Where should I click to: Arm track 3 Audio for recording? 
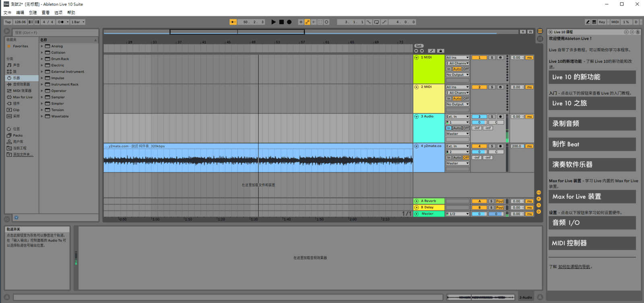[x=500, y=117]
